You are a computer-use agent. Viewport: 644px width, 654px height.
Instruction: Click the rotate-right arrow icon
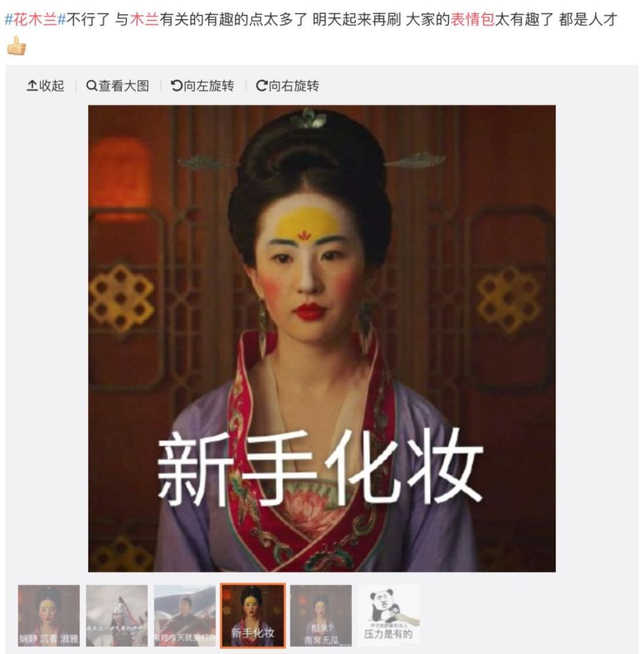(x=262, y=86)
